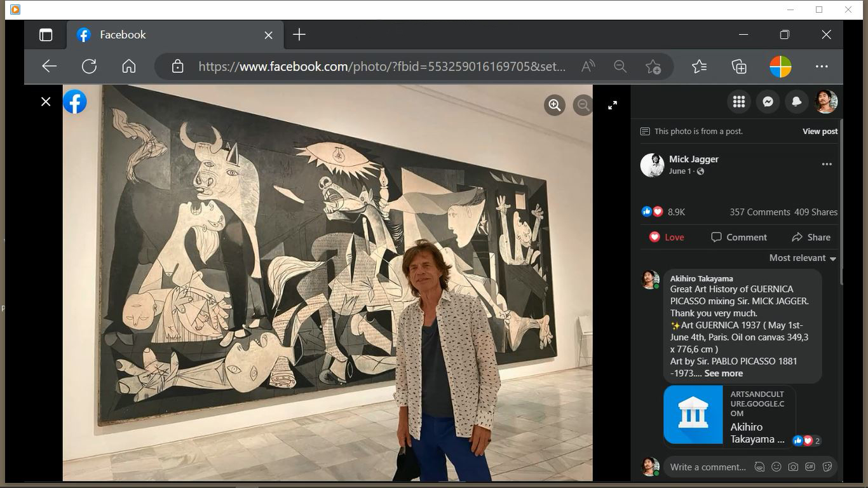The height and width of the screenshot is (488, 868).
Task: Click Akihiro Takayama's comment avatar
Action: pos(650,280)
